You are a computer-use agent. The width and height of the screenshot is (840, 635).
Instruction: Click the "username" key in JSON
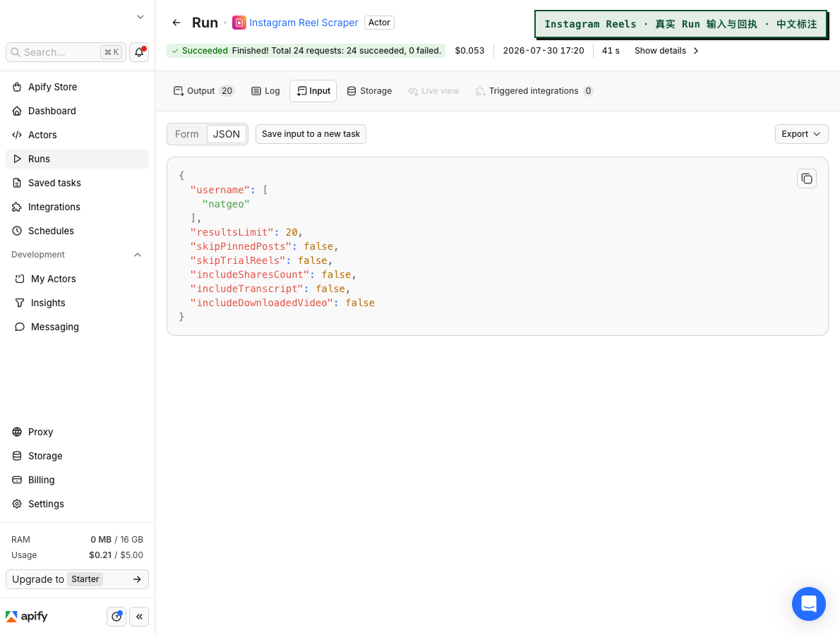coord(220,190)
